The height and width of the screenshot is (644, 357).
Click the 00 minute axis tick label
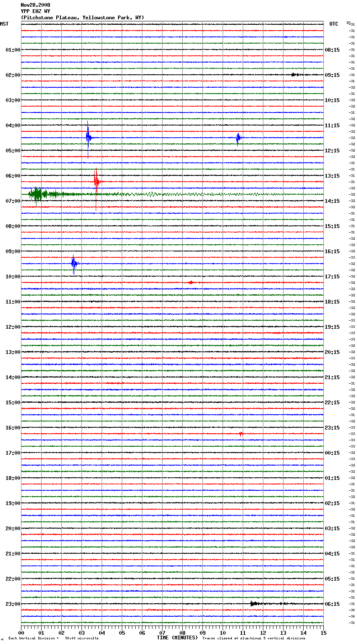click(x=21, y=633)
